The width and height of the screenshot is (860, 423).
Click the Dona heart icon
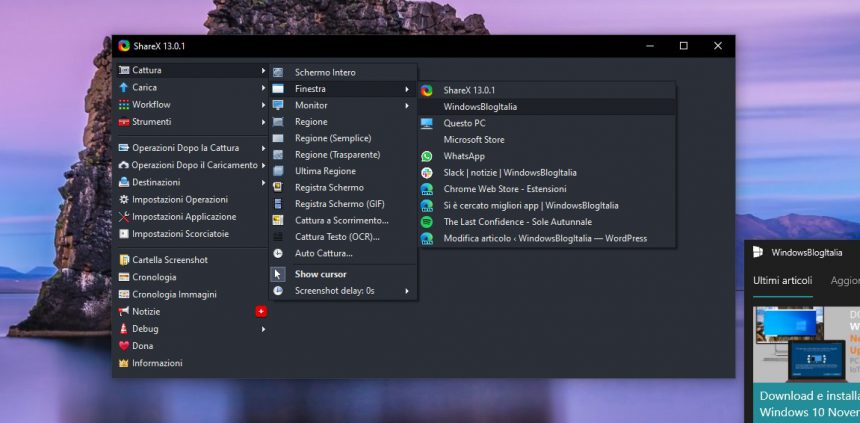pyautogui.click(x=124, y=346)
